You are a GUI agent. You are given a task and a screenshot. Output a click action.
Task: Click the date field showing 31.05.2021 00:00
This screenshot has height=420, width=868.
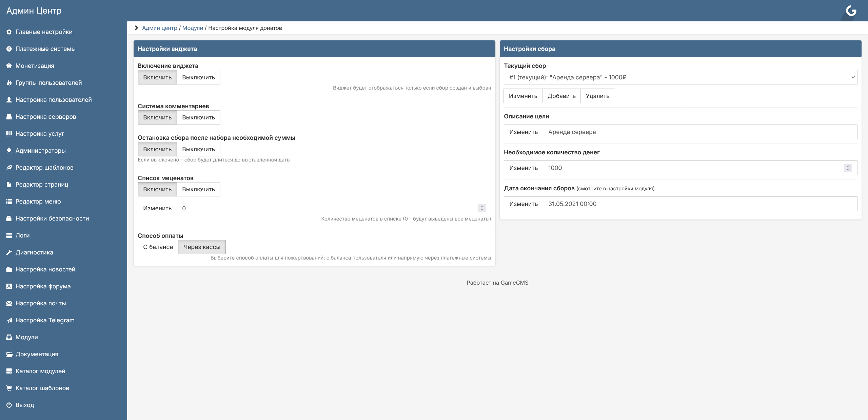point(700,204)
